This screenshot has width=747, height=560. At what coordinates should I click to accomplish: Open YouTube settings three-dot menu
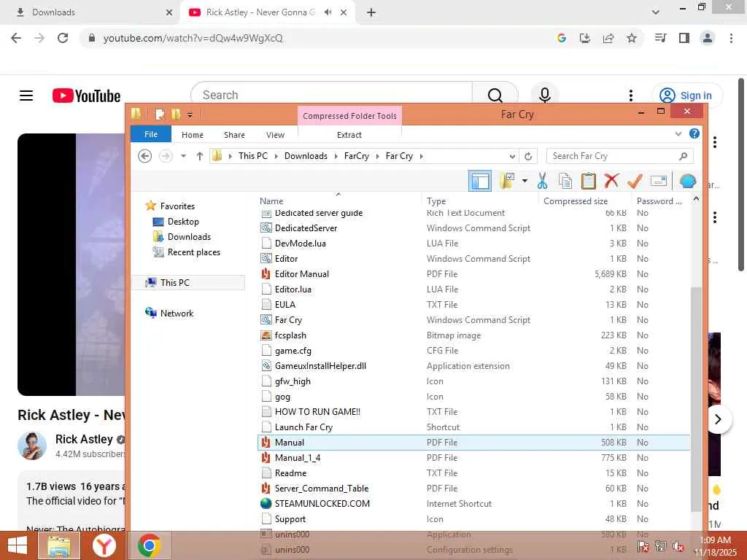pyautogui.click(x=631, y=96)
